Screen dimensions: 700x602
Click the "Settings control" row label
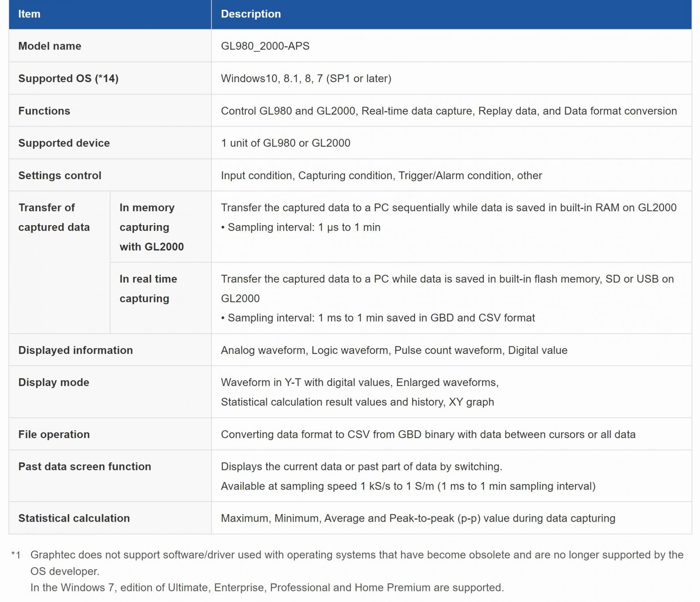(60, 175)
